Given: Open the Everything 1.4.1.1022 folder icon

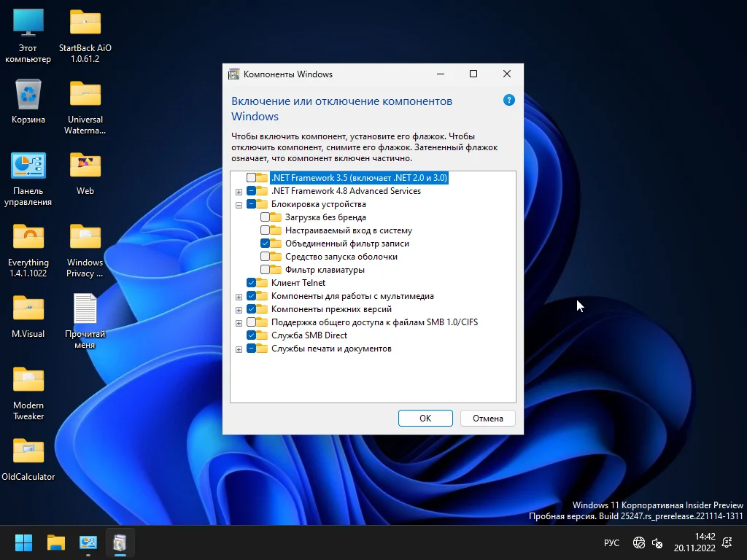Looking at the screenshot, I should pos(28,238).
